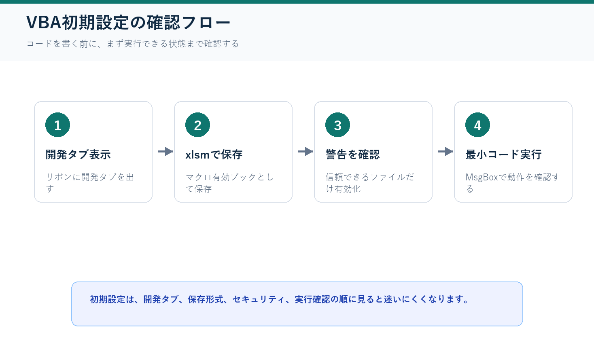This screenshot has width=594, height=364.
Task: Select the heading 開発タブ表示
Action: point(78,154)
